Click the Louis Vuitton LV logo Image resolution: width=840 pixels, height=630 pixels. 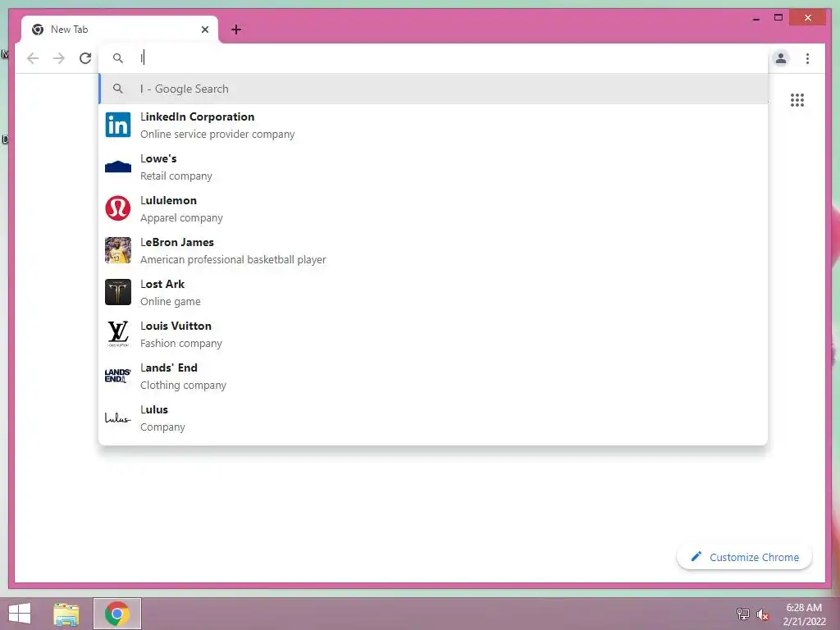118,334
